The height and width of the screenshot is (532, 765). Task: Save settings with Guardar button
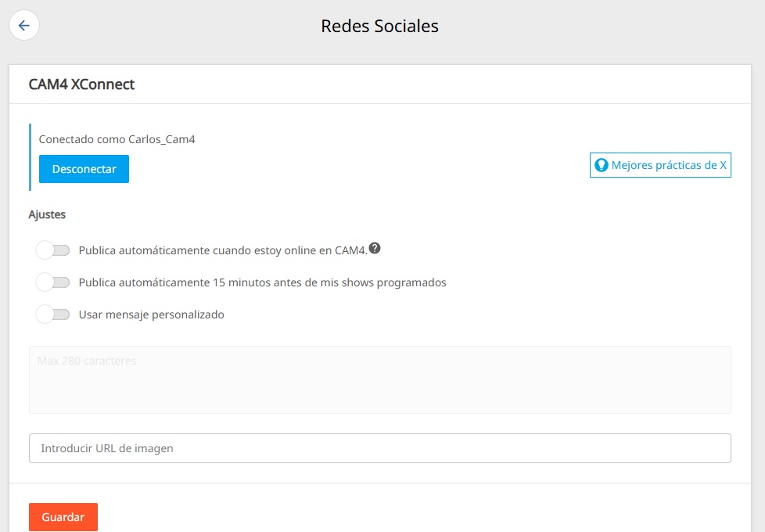coord(63,517)
